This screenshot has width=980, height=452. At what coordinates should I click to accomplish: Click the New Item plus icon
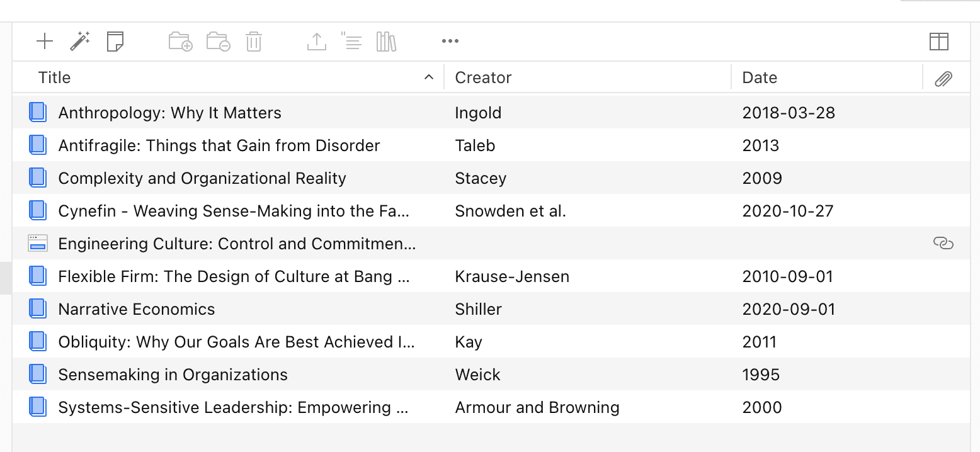tap(45, 42)
